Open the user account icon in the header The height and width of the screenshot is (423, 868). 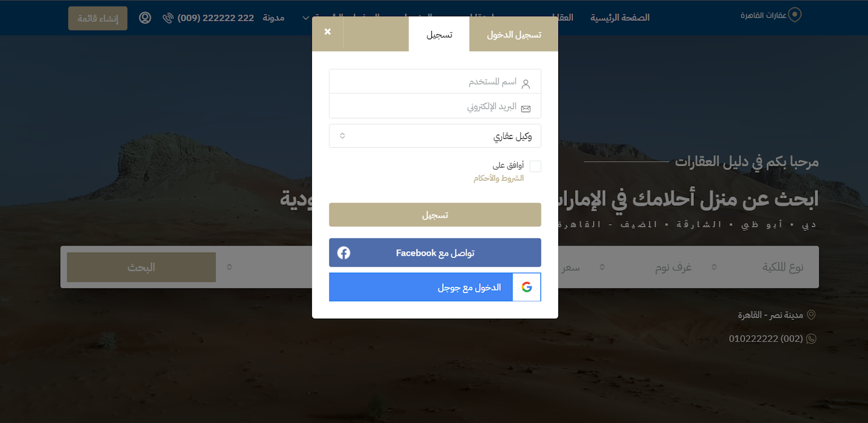click(x=145, y=18)
